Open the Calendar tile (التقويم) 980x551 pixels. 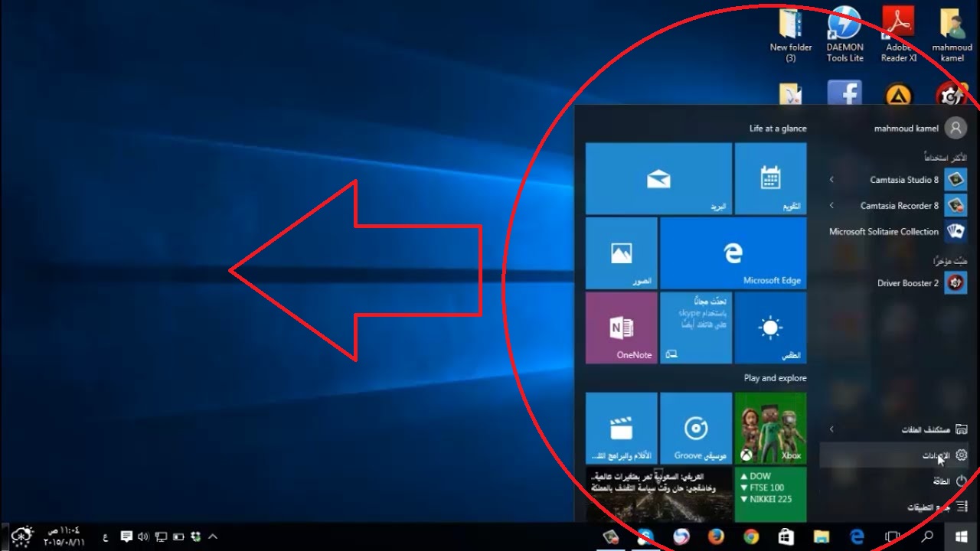(770, 178)
